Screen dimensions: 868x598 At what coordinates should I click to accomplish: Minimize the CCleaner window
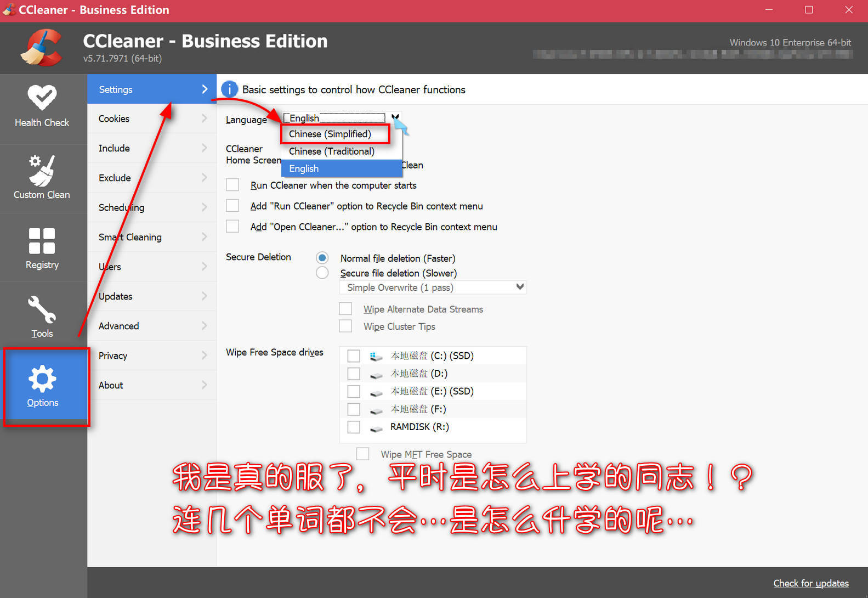click(x=769, y=10)
